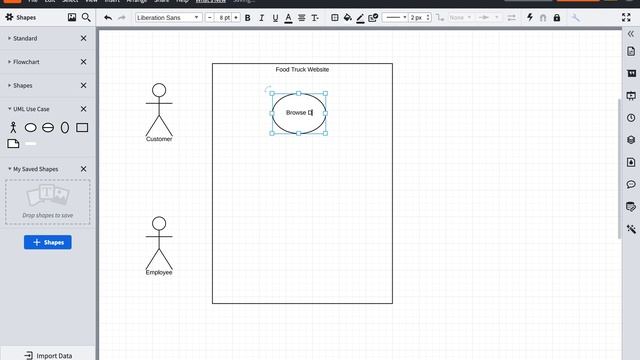Toggle the lock shape icon
The image size is (640, 360).
tap(557, 18)
